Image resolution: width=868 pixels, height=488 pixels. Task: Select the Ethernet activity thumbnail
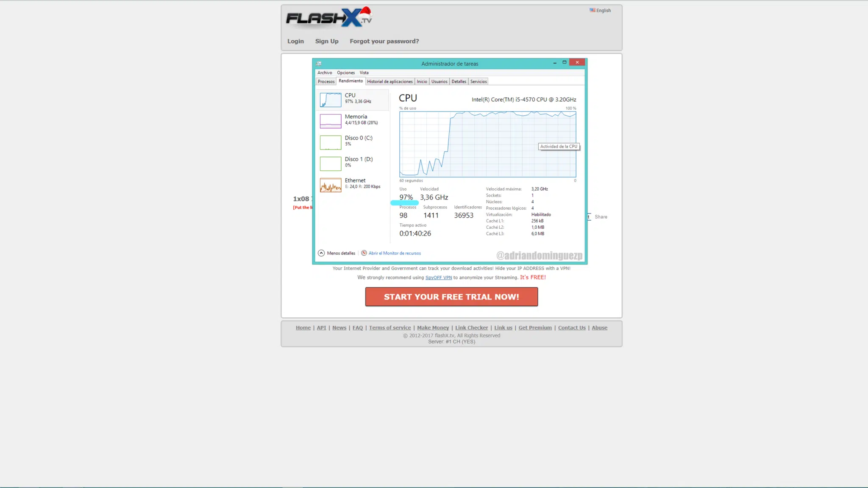pyautogui.click(x=331, y=185)
